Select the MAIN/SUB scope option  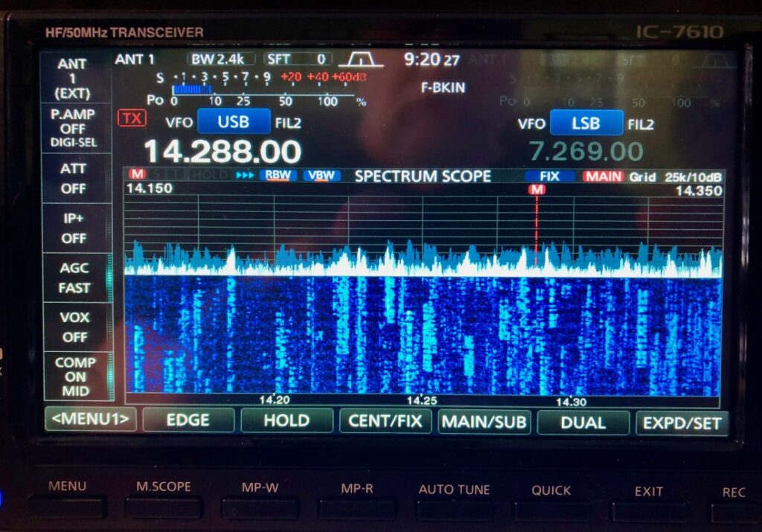click(484, 421)
